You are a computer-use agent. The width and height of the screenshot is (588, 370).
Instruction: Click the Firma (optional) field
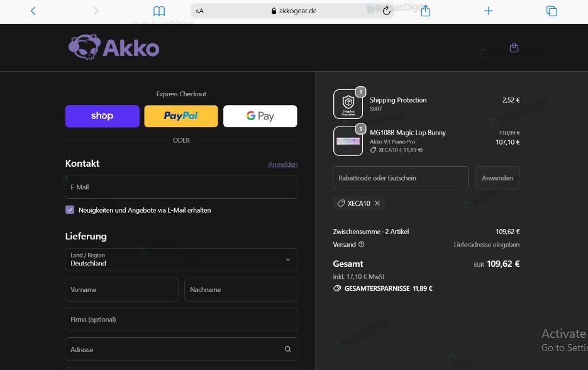[x=181, y=319]
